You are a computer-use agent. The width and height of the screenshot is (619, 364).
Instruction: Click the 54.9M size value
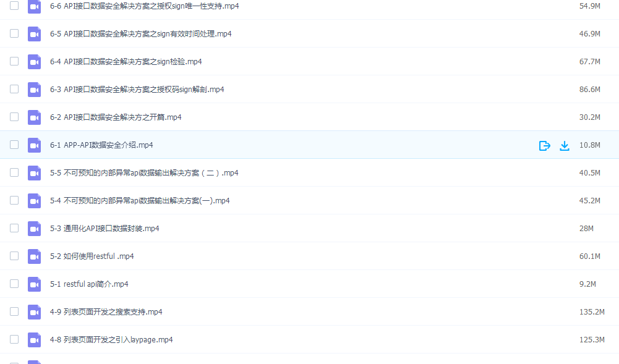coord(590,6)
